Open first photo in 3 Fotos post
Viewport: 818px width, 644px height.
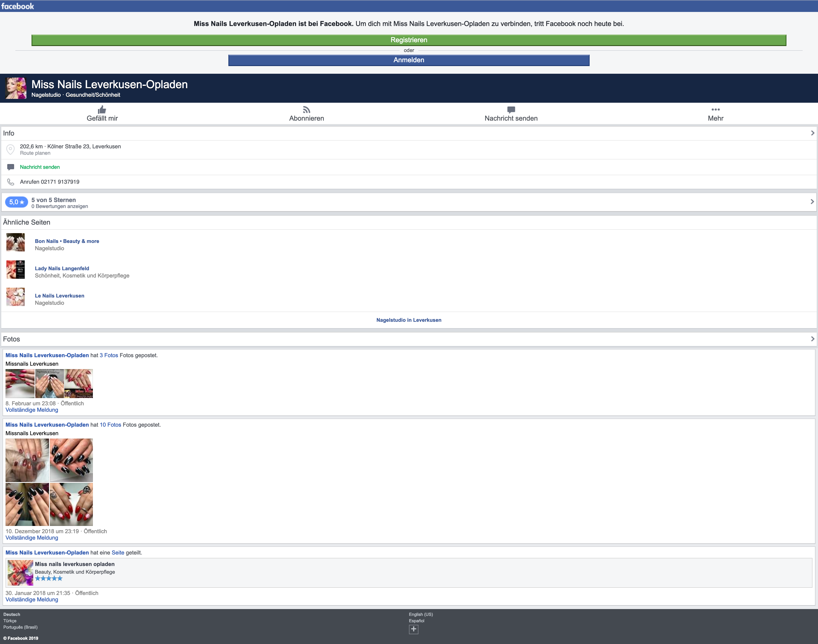click(20, 383)
